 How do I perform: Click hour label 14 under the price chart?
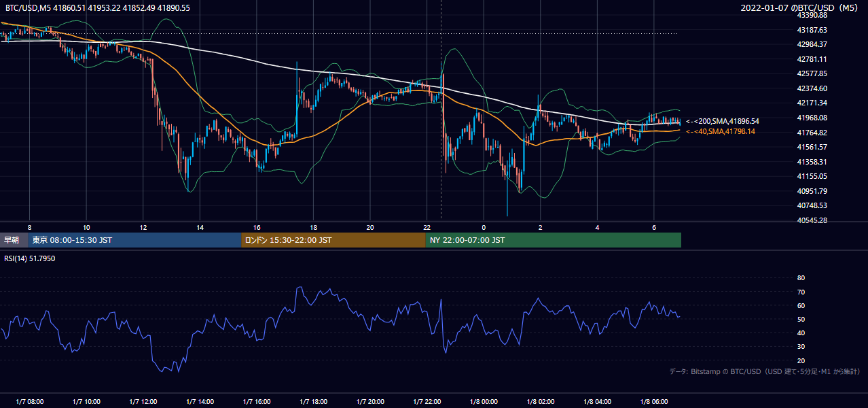(200, 227)
